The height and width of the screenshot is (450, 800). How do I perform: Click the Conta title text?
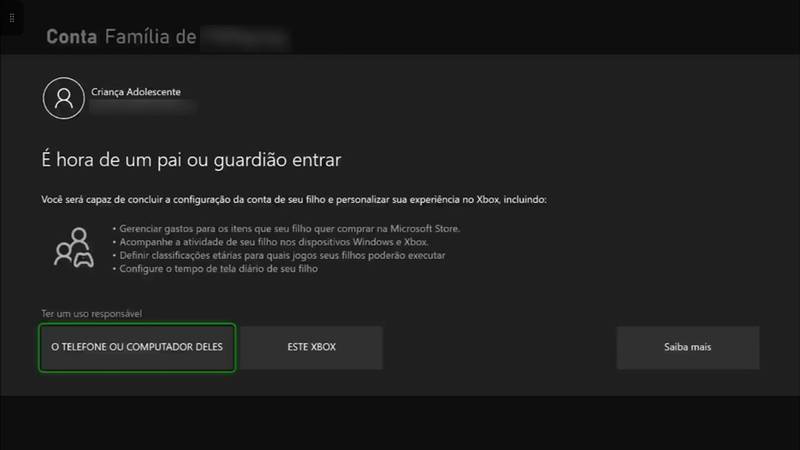pyautogui.click(x=71, y=37)
